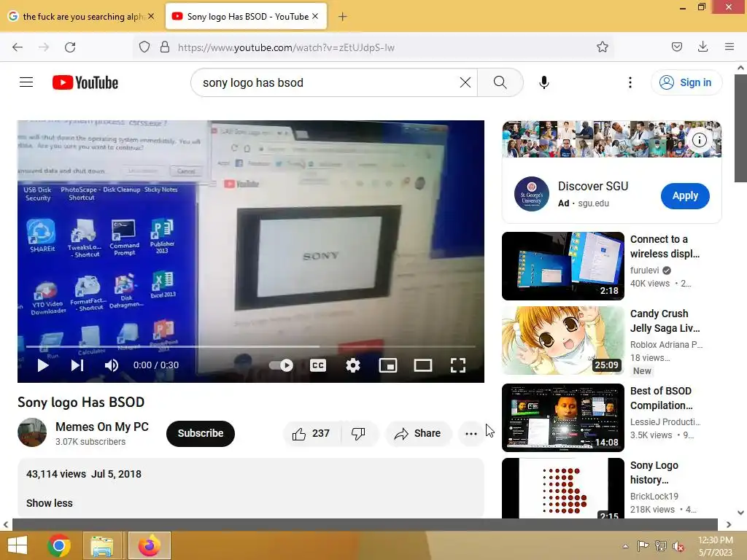Open Candy Crush Jelly Saga video title
747x560 pixels.
pyautogui.click(x=665, y=321)
